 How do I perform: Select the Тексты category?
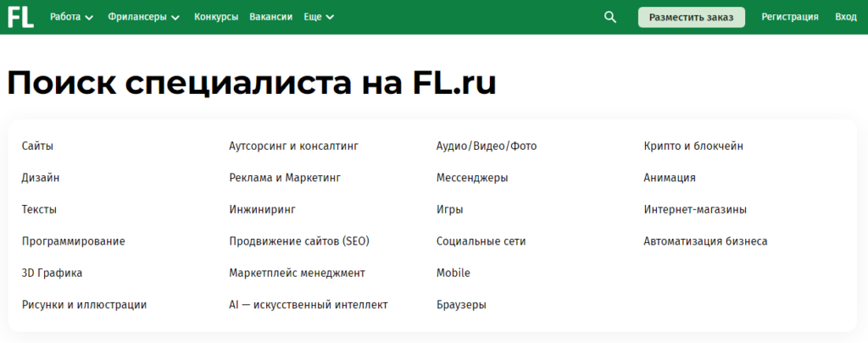pos(39,210)
